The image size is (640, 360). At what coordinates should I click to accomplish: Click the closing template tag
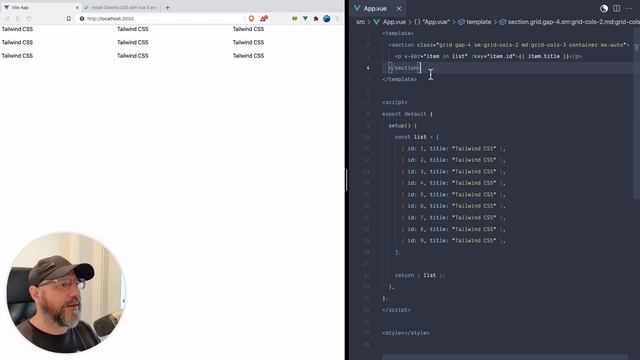click(400, 80)
